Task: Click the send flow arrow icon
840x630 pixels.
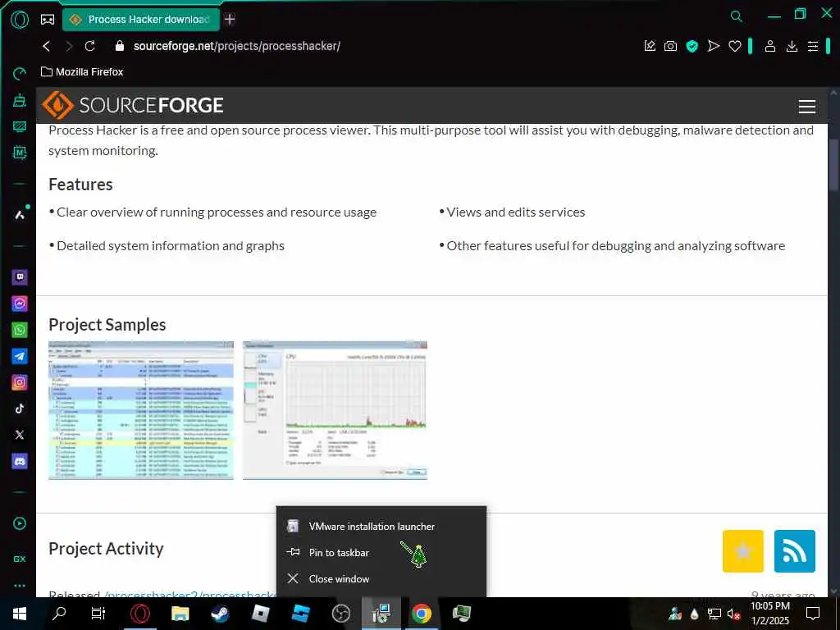Action: [x=713, y=46]
